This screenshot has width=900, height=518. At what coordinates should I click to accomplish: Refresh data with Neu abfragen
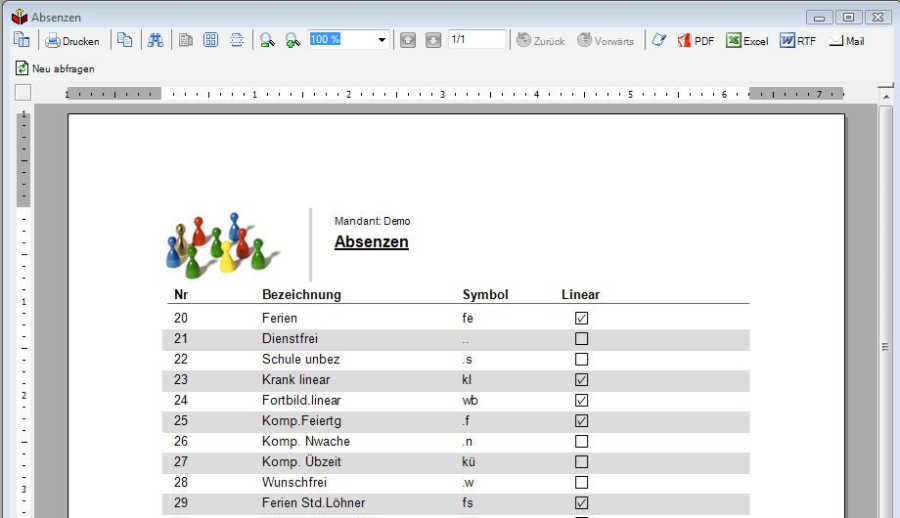[x=55, y=68]
